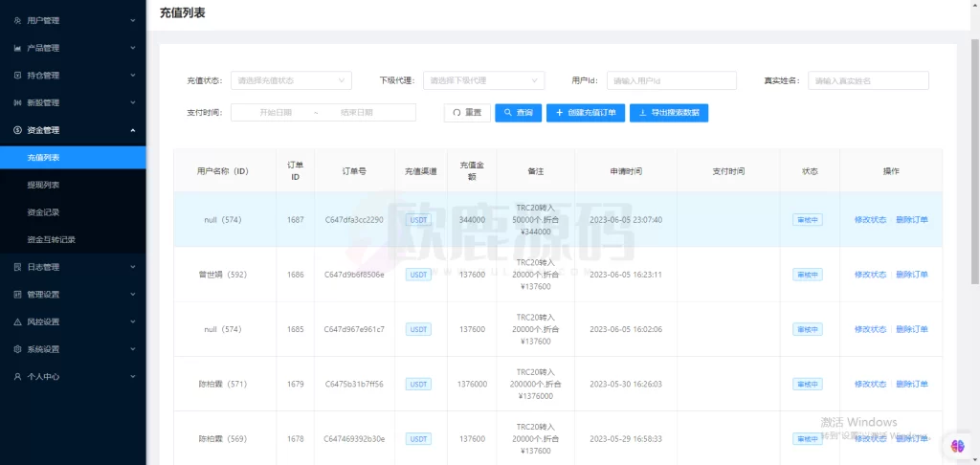This screenshot has width=980, height=465.
Task: Click the 审核中 status for order 1687
Action: coord(807,220)
